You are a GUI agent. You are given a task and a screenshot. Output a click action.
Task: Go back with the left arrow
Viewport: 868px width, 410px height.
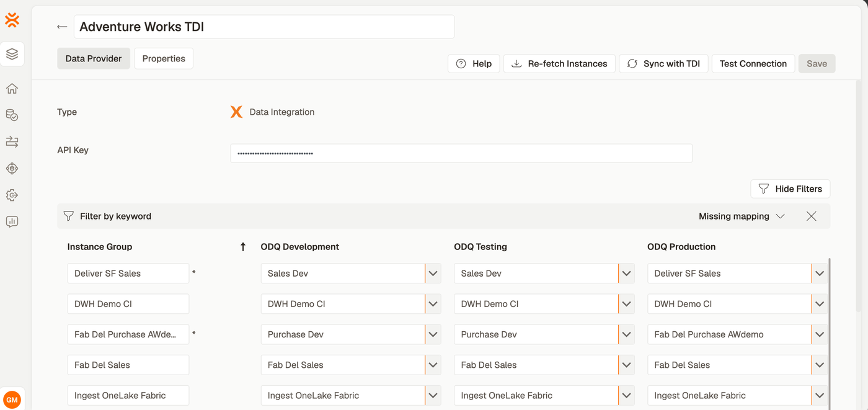point(61,27)
